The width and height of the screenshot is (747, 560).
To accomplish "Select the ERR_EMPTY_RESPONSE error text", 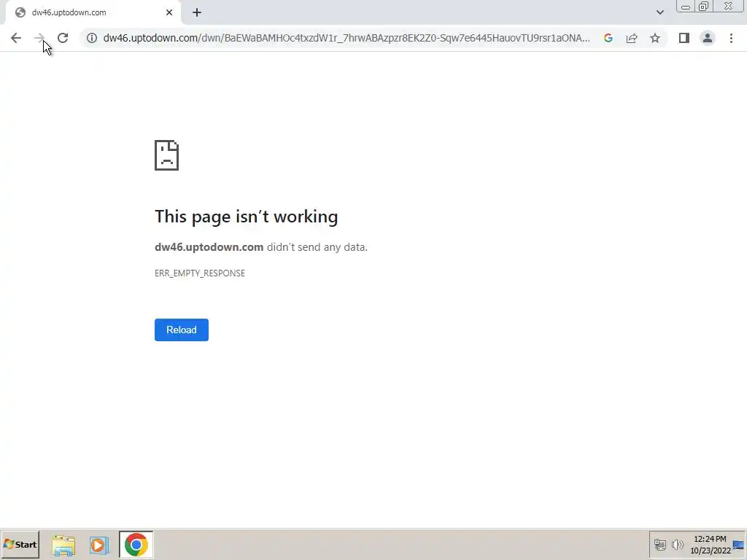I will pos(200,273).
